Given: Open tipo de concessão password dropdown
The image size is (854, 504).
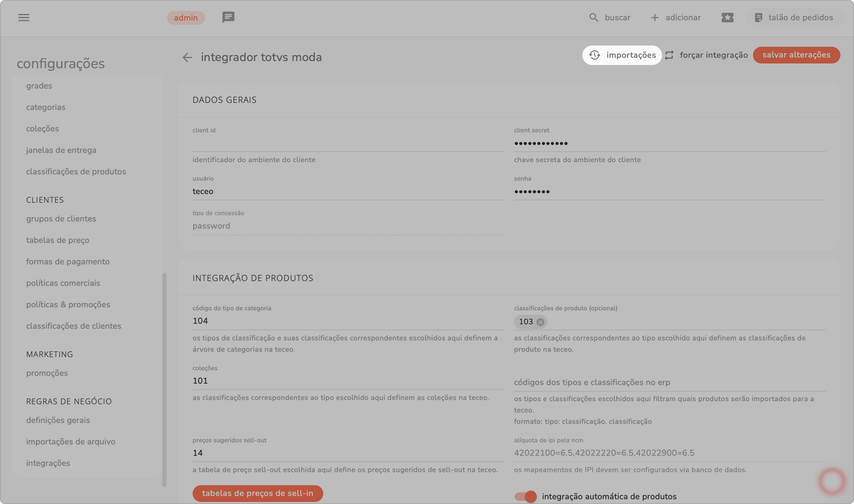Looking at the screenshot, I should click(348, 226).
